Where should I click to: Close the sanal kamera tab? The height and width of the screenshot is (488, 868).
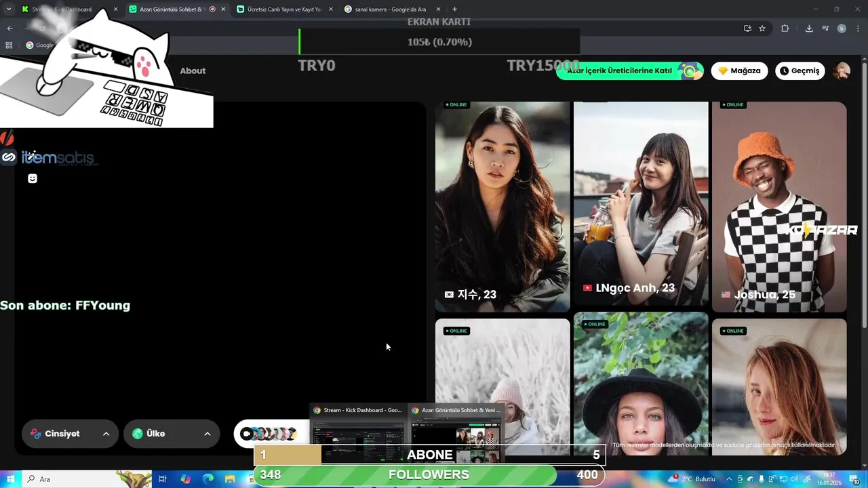(x=438, y=9)
